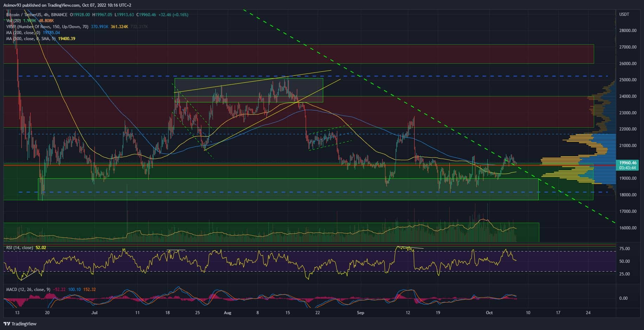Click the 16000.00 price axis label
The width and height of the screenshot is (644, 330).
pos(627,228)
